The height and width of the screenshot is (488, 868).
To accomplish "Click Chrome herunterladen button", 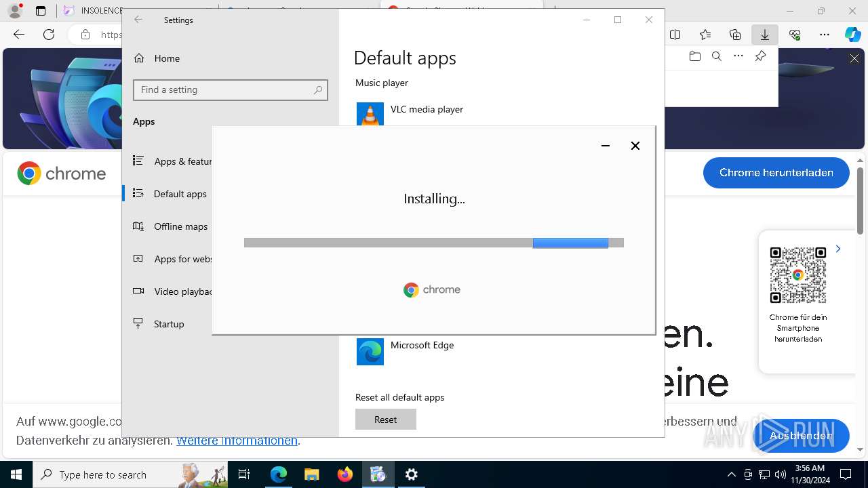I will pyautogui.click(x=776, y=173).
